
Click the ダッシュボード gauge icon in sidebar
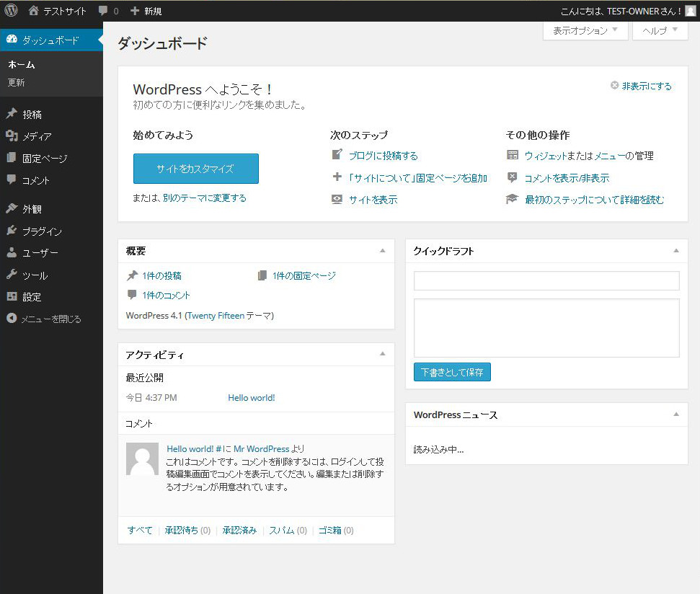pyautogui.click(x=12, y=39)
